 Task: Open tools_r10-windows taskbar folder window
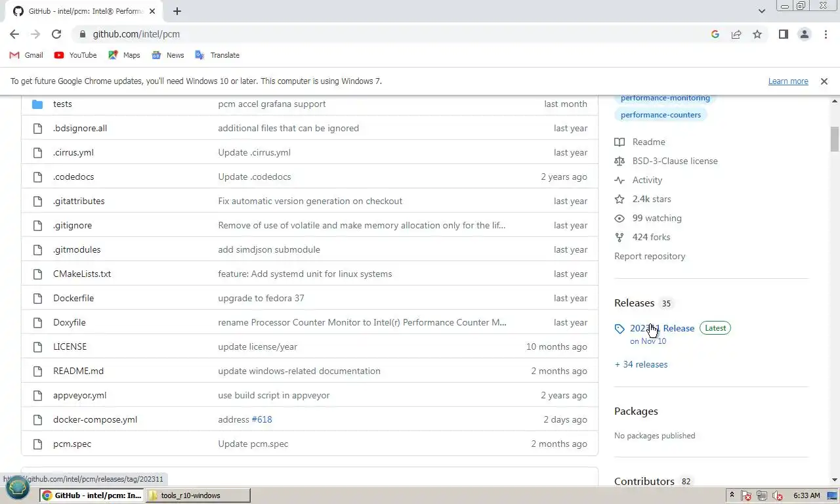pyautogui.click(x=198, y=495)
